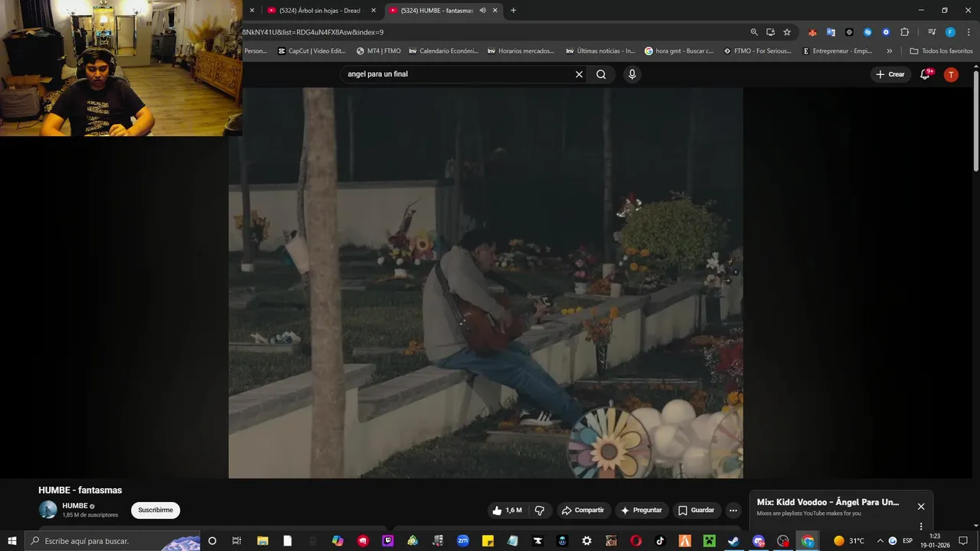
Task: Open the blue circle extension icon
Action: pos(886,32)
